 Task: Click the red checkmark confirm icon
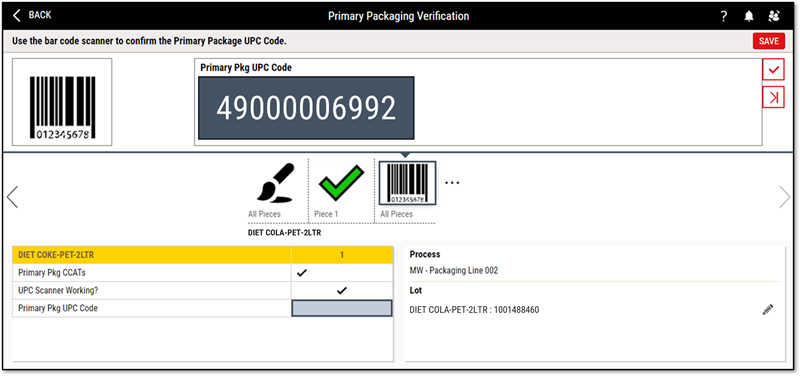(x=773, y=69)
